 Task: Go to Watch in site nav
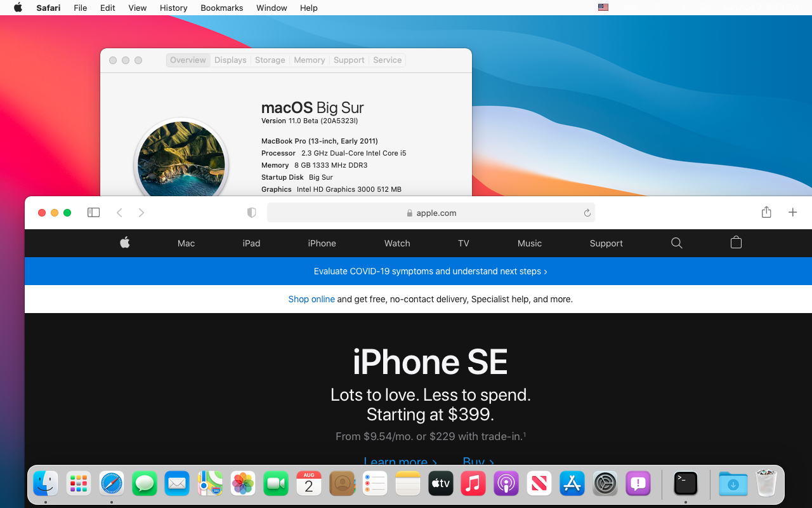pyautogui.click(x=397, y=243)
